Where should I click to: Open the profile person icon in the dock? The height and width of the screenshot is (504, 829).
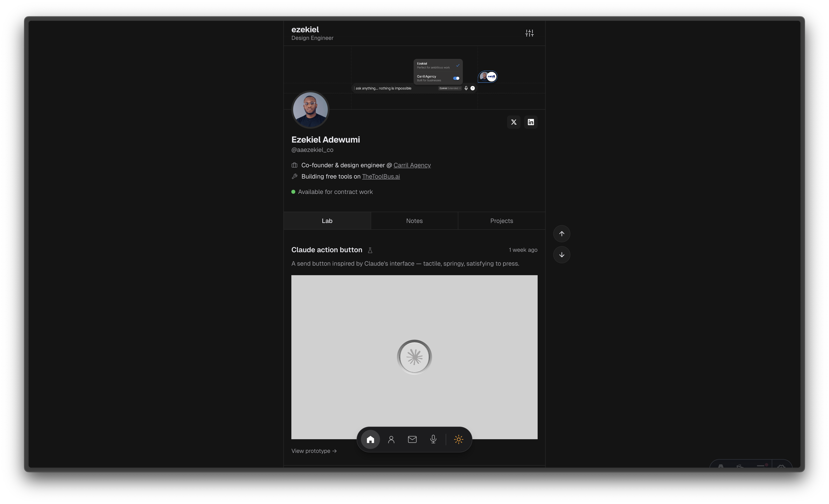391,439
